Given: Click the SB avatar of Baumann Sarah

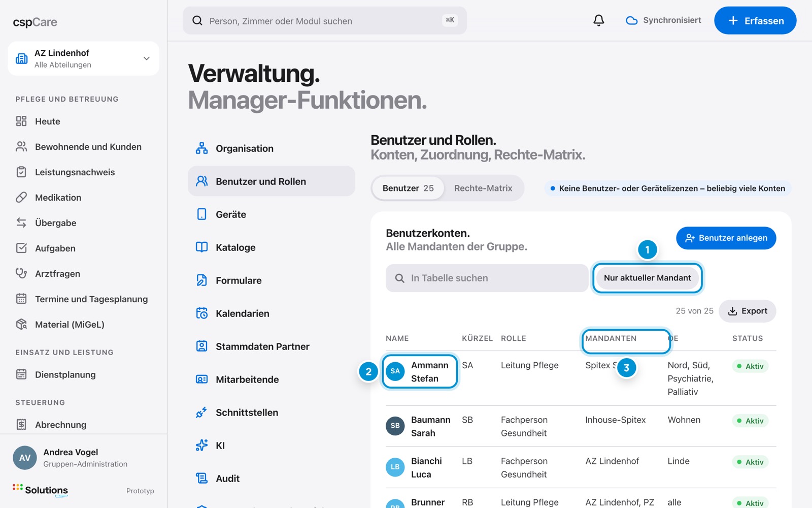Looking at the screenshot, I should (x=395, y=426).
